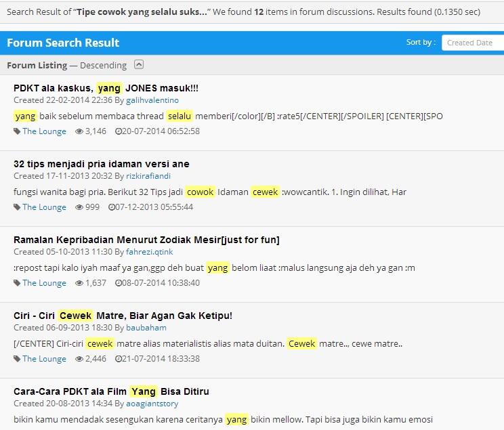Click the views eye icon showing 1,637
The image size is (504, 430).
pyautogui.click(x=79, y=283)
